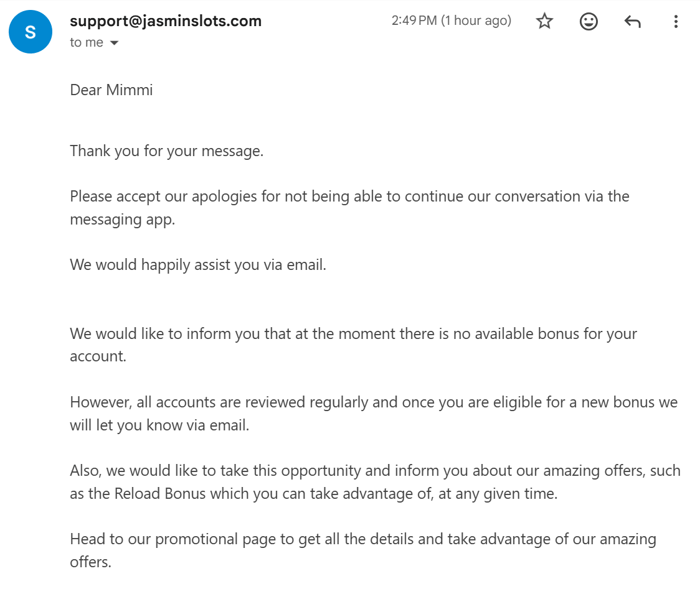Click the "Thank you for your message." line
This screenshot has width=700, height=589.
167,151
